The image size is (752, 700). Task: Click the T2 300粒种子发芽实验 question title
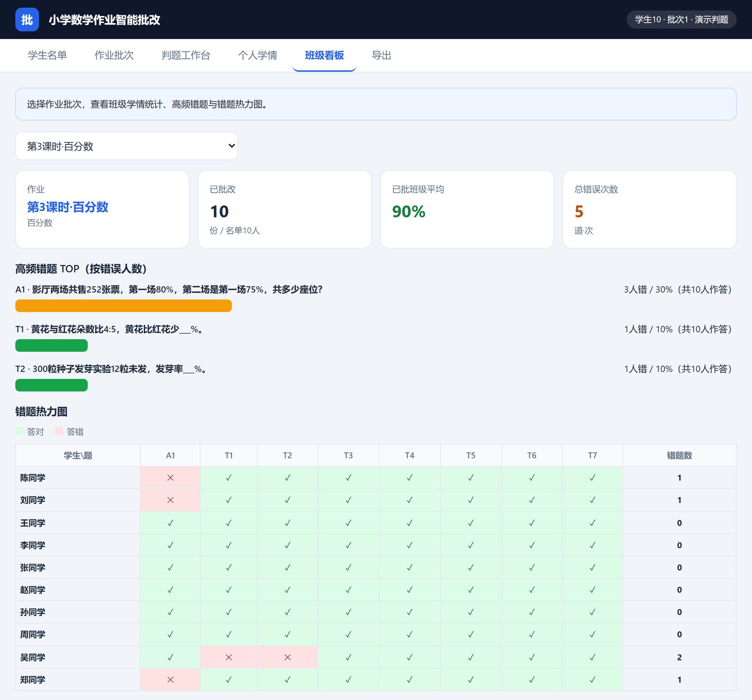[x=111, y=369]
